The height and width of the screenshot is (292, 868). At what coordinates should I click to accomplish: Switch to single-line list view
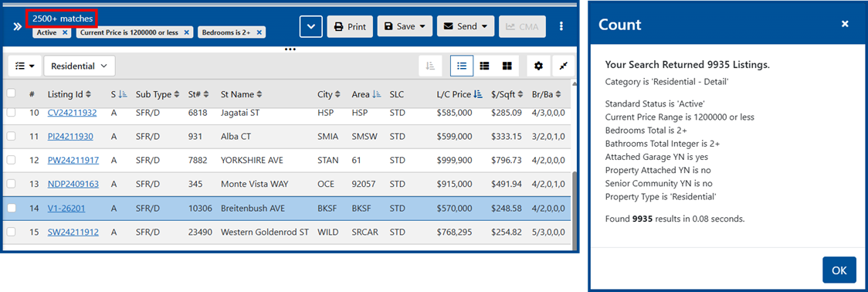click(x=462, y=66)
